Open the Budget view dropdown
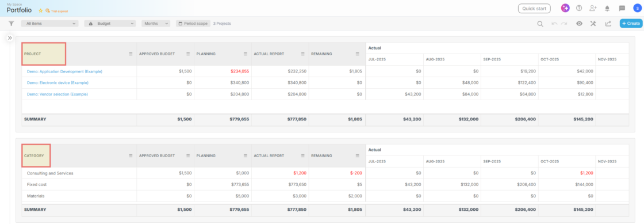Image resolution: width=644 pixels, height=224 pixels. [110, 24]
